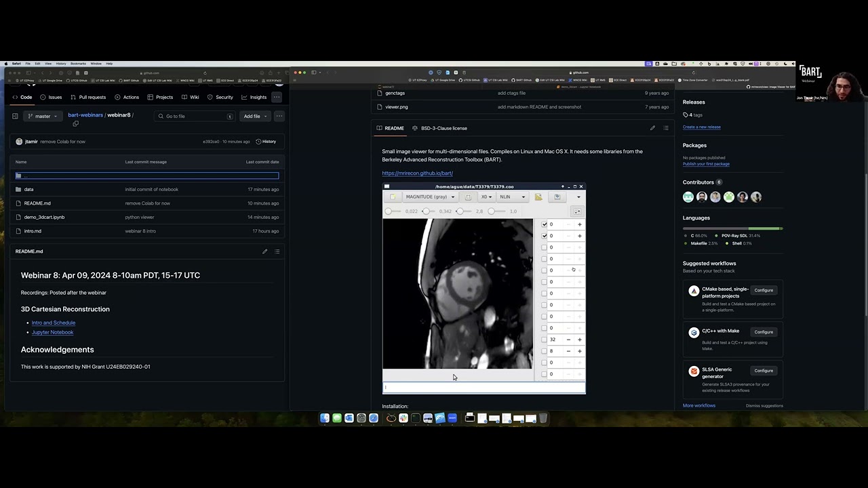Screen dimensions: 868x488
Task: Open the intro.md file
Action: click(33, 231)
